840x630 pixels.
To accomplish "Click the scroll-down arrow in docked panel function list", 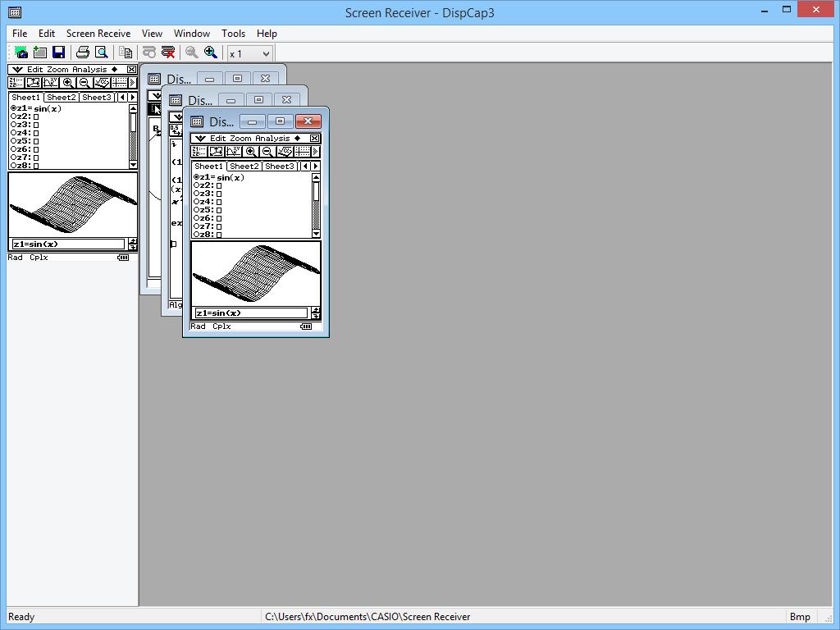I will coord(134,165).
